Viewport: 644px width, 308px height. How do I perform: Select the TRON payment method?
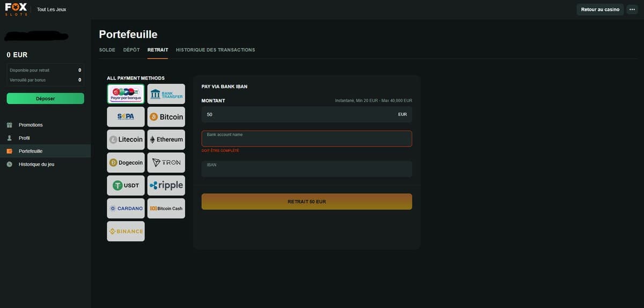click(x=166, y=163)
